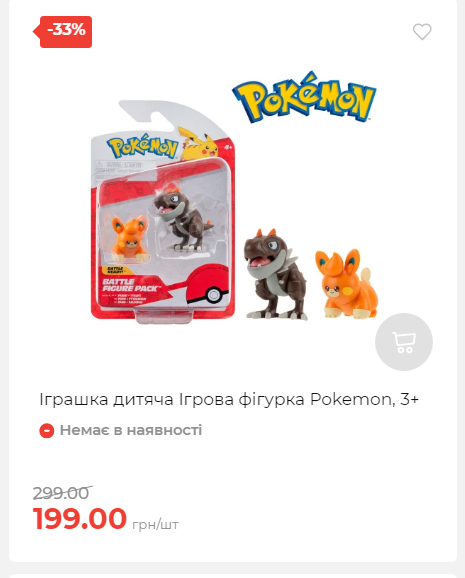
Task: Click the грн/шт unit label
Action: (155, 524)
